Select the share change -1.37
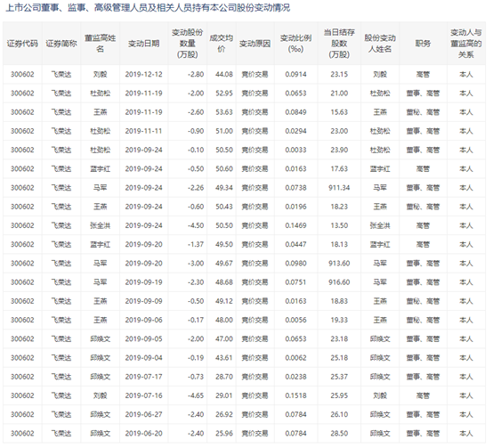The height and width of the screenshot is (448, 493). click(x=196, y=244)
